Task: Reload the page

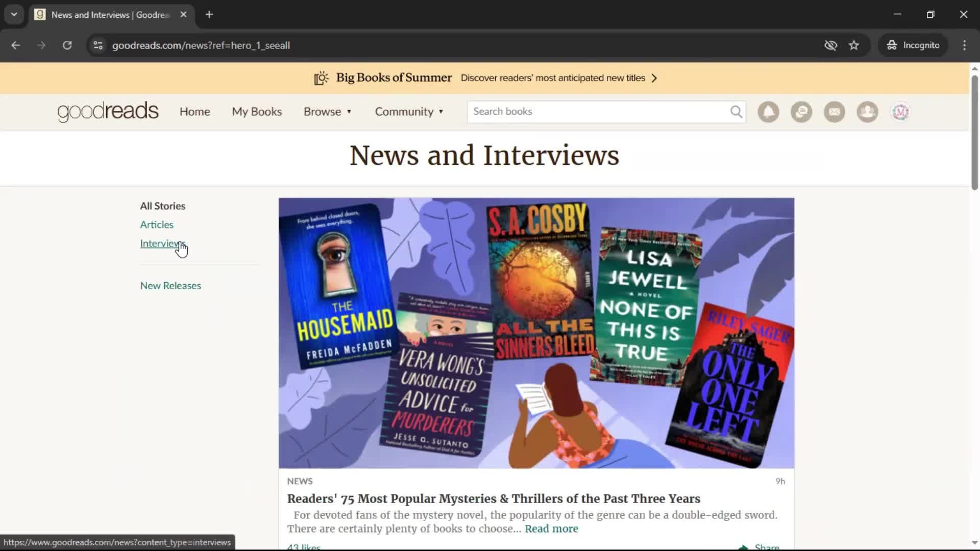Action: [x=67, y=45]
